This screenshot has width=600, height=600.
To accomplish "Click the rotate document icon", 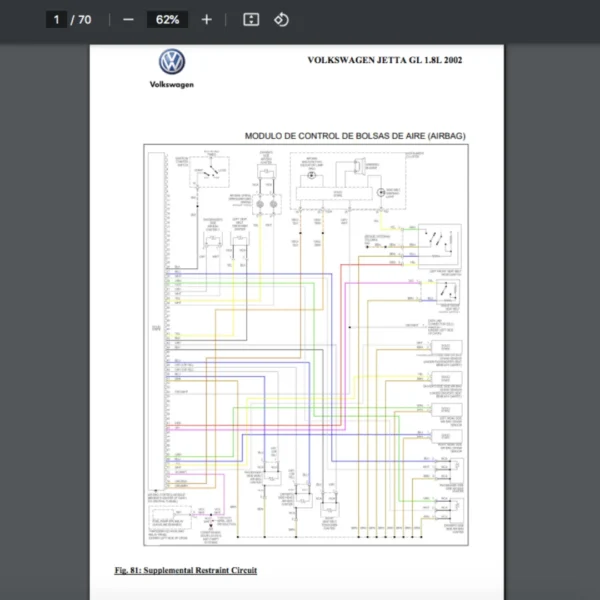I will tap(281, 20).
